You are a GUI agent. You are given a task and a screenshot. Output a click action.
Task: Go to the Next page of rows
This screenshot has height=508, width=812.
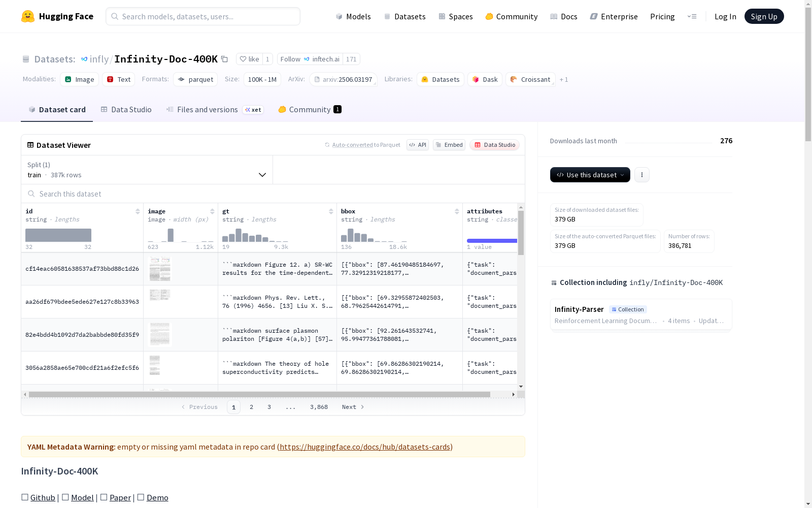click(353, 407)
